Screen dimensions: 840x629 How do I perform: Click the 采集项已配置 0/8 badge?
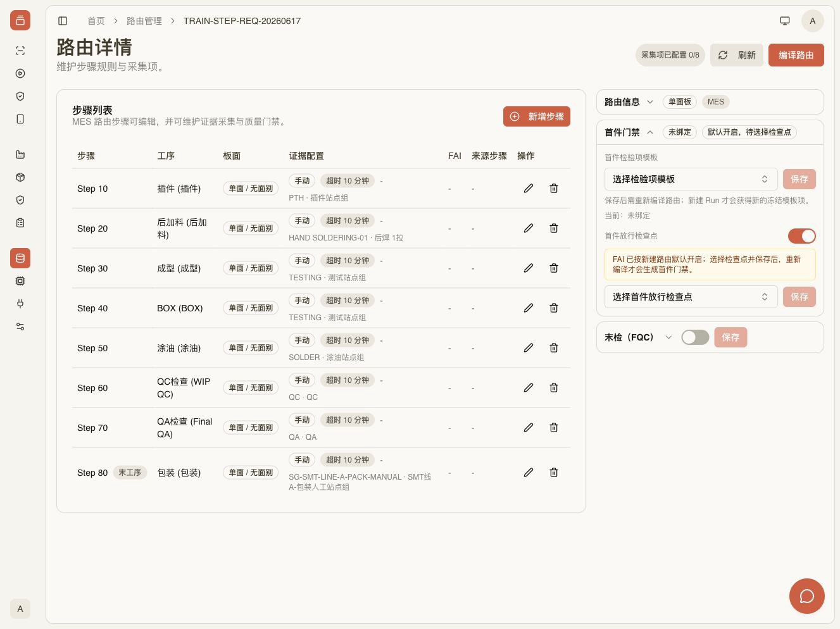click(670, 55)
